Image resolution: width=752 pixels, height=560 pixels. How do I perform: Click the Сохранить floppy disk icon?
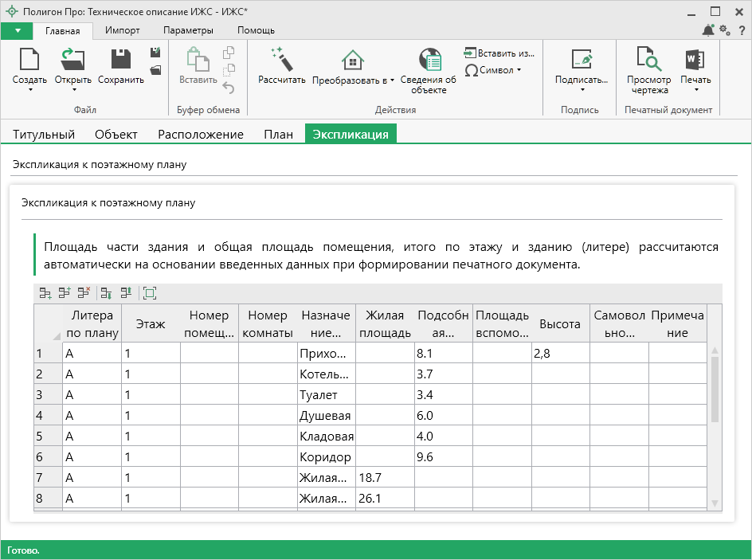pyautogui.click(x=121, y=60)
